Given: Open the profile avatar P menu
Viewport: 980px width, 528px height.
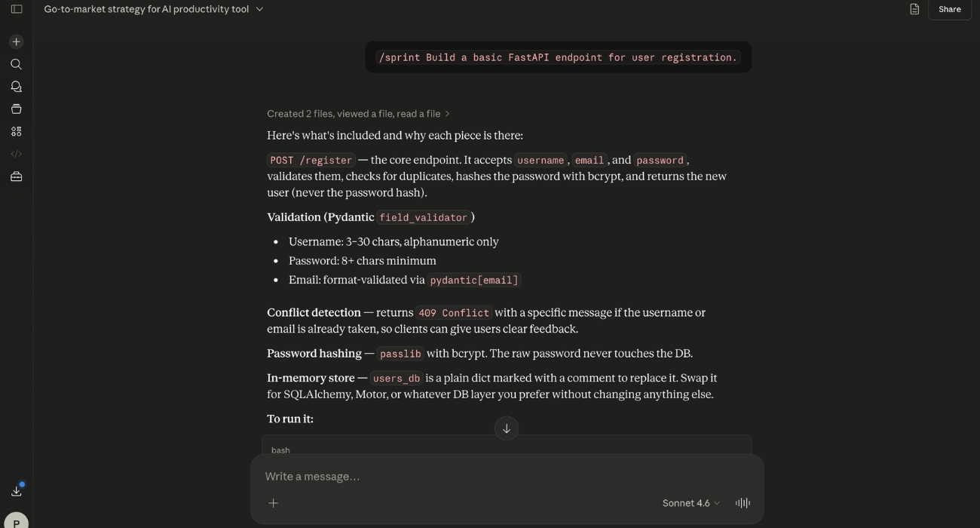Looking at the screenshot, I should 17,520.
